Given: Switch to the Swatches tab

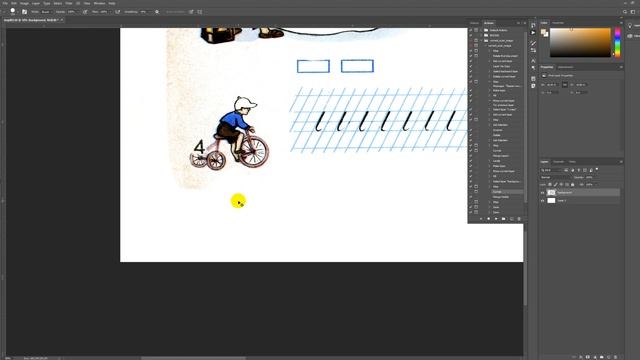Looking at the screenshot, I should pos(558,23).
